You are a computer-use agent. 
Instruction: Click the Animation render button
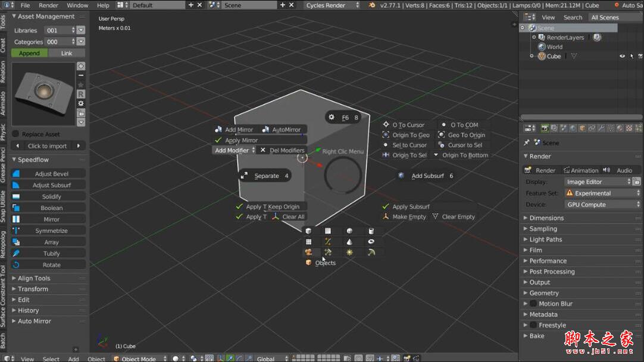(x=581, y=170)
